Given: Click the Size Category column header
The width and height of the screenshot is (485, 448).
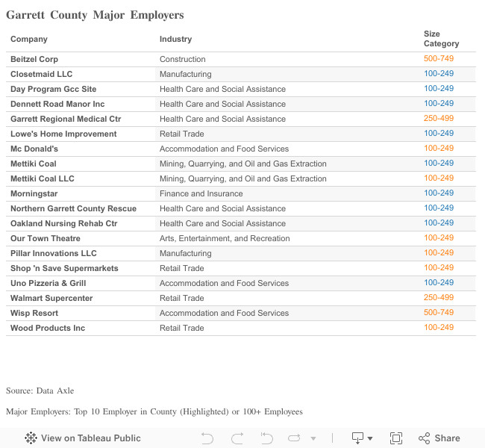Looking at the screenshot, I should [x=441, y=39].
